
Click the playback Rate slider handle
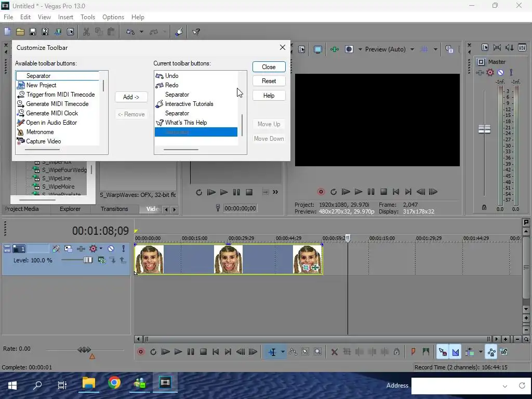click(84, 350)
